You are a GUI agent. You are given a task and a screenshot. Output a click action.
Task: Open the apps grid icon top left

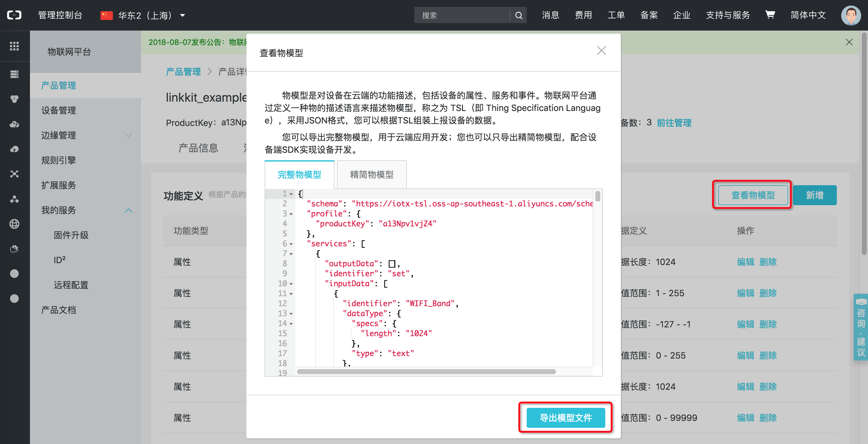coord(15,46)
